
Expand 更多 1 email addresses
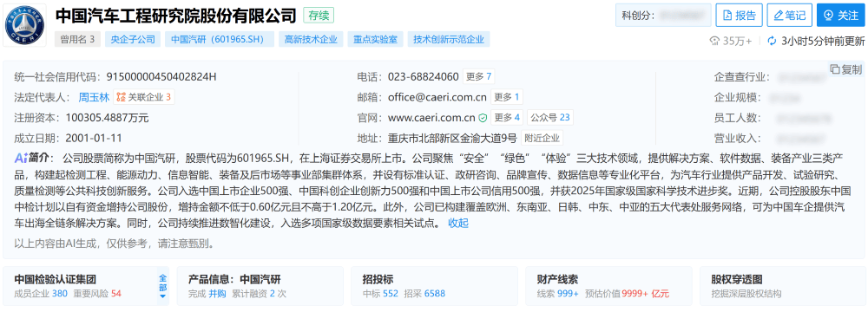coord(507,97)
